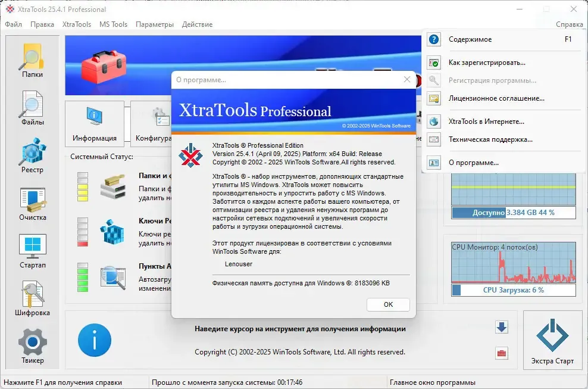Click the yellow folders status level indicator
This screenshot has height=389, width=588.
[83, 186]
